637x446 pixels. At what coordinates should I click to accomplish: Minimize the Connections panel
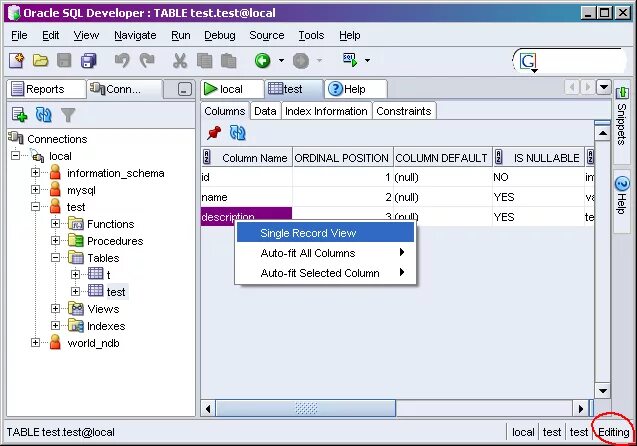click(x=184, y=89)
